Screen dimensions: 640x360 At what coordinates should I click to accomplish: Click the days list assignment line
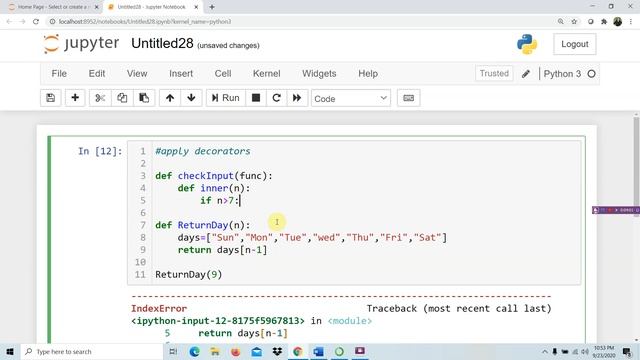pyautogui.click(x=312, y=238)
